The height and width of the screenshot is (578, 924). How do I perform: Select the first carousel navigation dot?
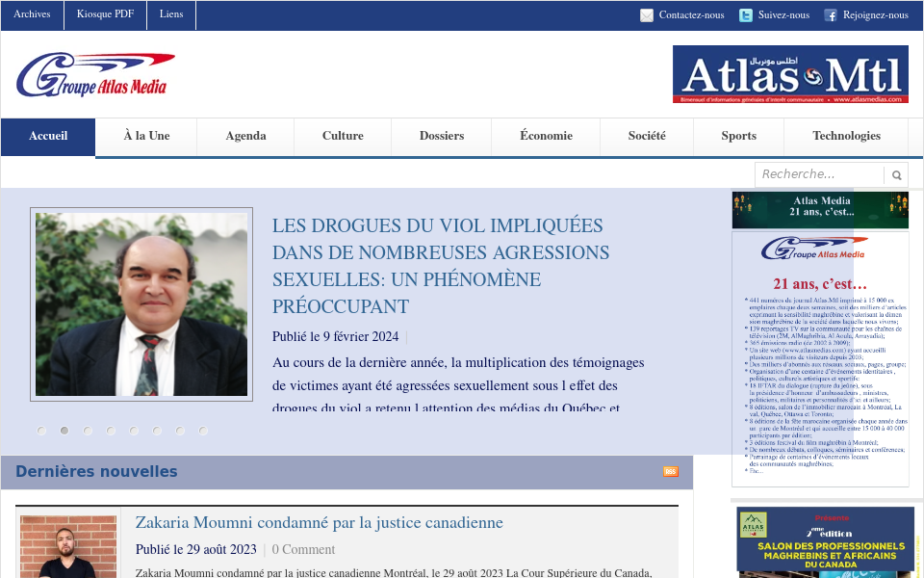(41, 431)
